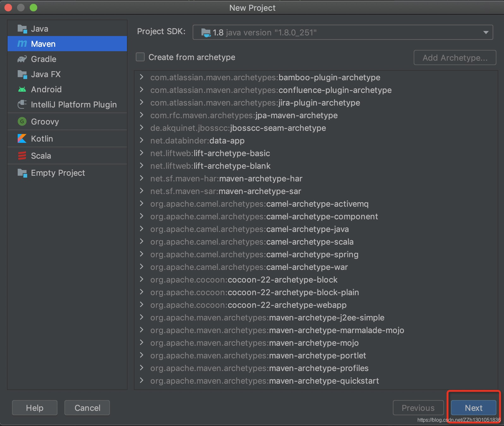Expand jira-plugin-archetype node
Viewport: 504px width, 426px height.
141,102
